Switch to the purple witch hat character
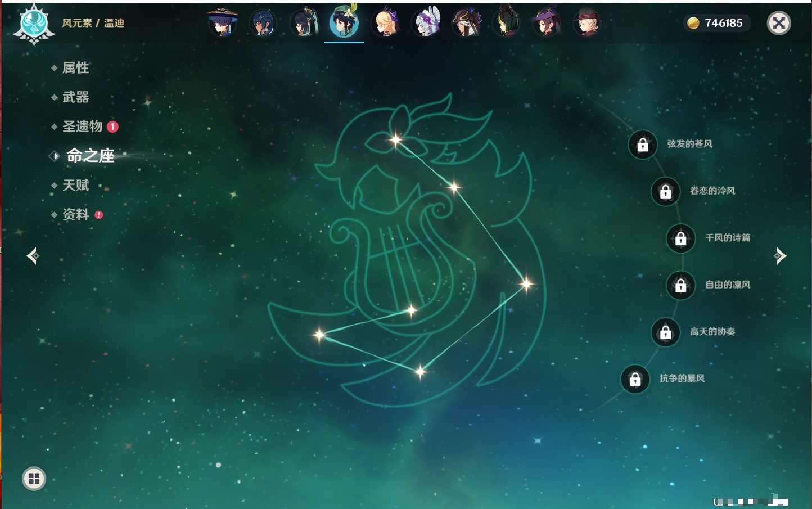812x509 pixels. point(547,23)
